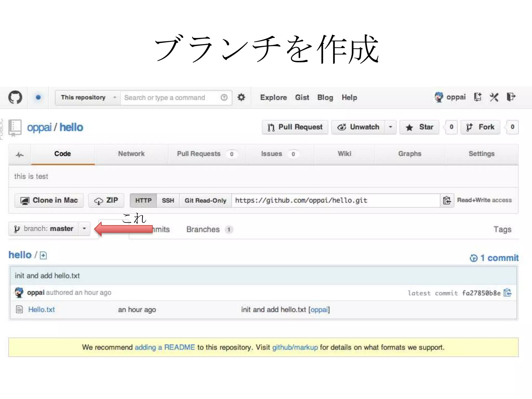Open Blog in the top navigation

(x=325, y=97)
